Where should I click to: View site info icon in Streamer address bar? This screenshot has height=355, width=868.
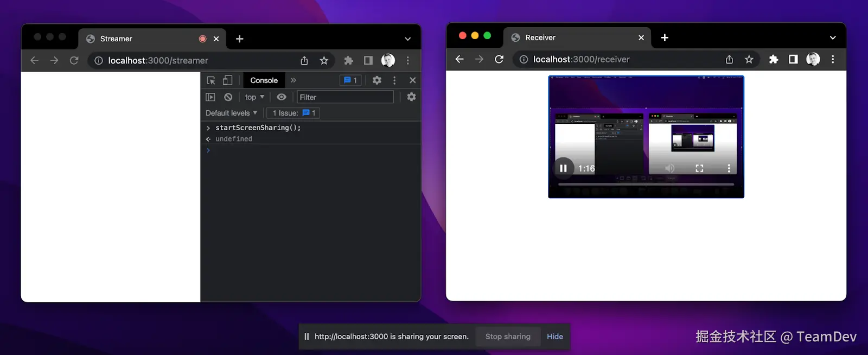click(x=99, y=60)
